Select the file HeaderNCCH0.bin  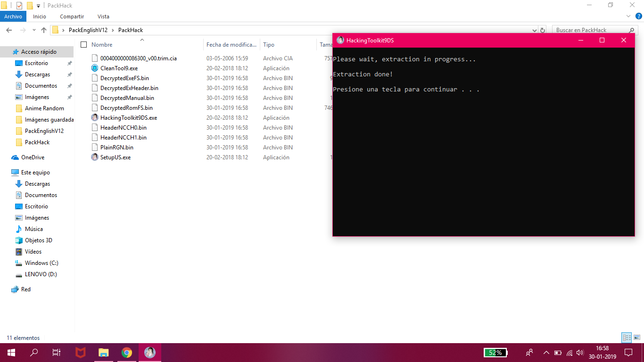(124, 128)
